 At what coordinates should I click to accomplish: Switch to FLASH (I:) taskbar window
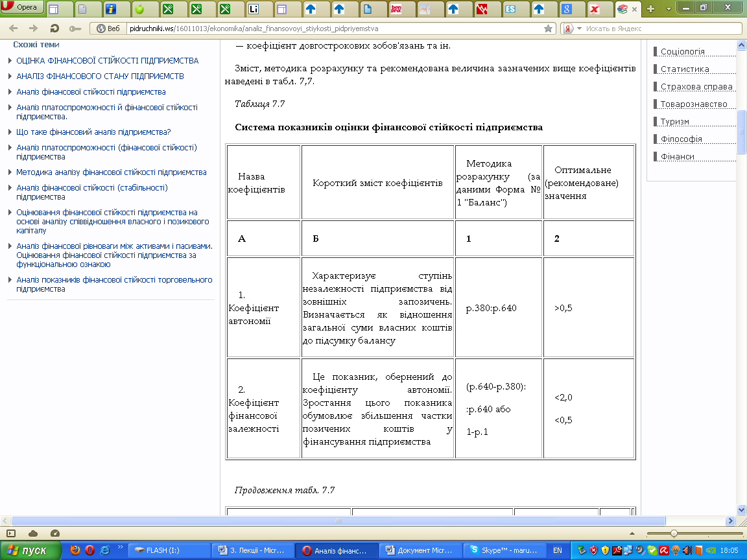(x=169, y=550)
